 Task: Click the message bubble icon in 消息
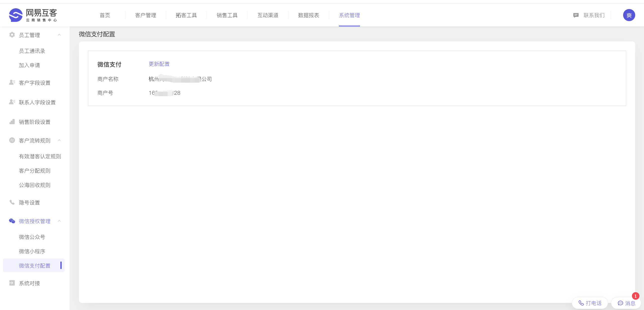tap(620, 303)
